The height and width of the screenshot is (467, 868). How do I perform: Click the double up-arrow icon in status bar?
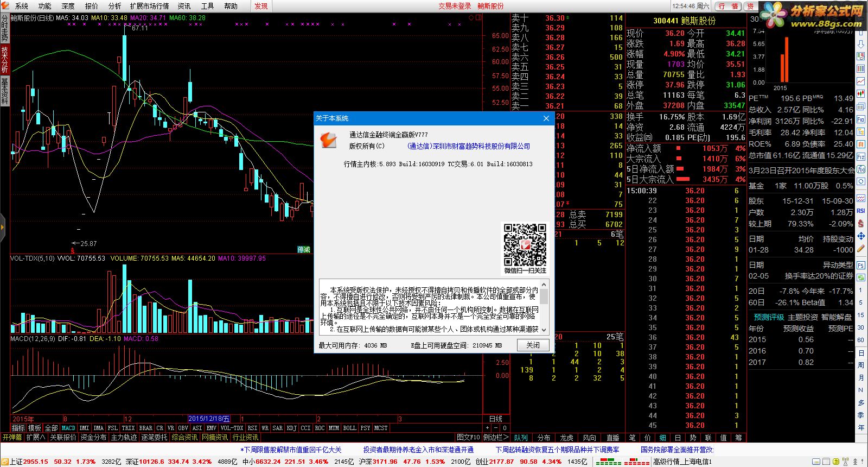(x=855, y=462)
